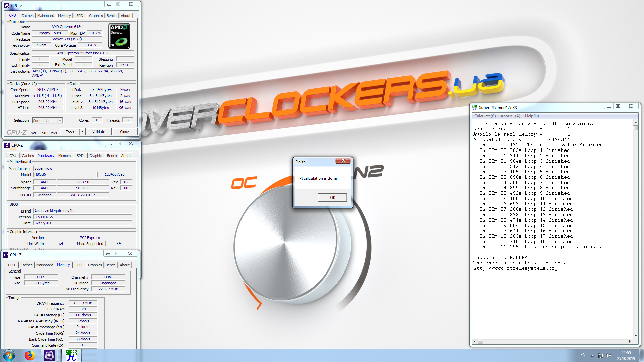The width and height of the screenshot is (644, 362).
Task: Open CPU tab in Mainboard CPU-Z window
Action: point(13,156)
